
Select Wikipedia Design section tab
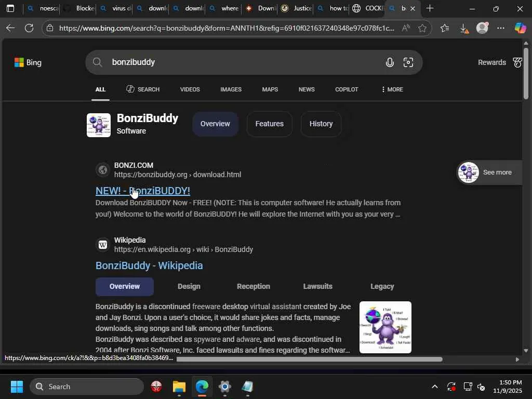(189, 286)
